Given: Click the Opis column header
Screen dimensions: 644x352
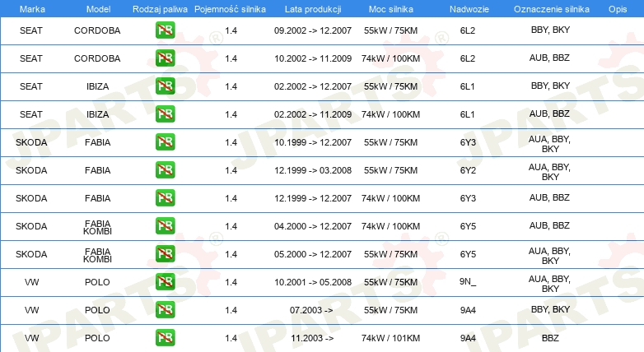Looking at the screenshot, I should pos(618,9).
